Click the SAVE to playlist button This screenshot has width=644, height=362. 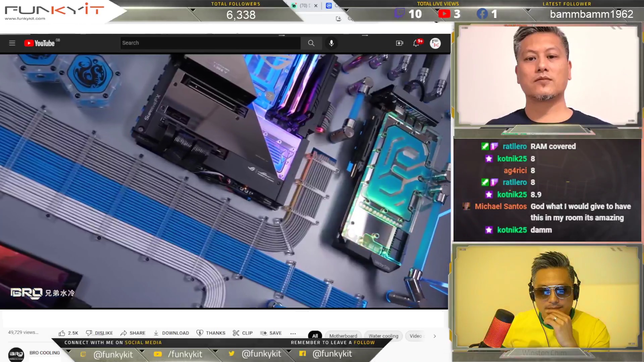coord(271,333)
